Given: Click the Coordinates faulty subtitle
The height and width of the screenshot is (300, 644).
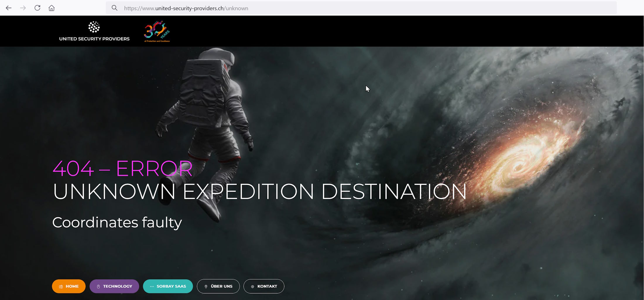Looking at the screenshot, I should [x=117, y=222].
